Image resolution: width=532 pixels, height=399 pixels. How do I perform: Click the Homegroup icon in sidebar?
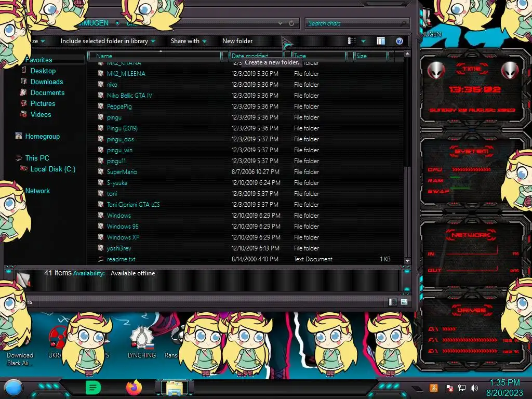(19, 136)
